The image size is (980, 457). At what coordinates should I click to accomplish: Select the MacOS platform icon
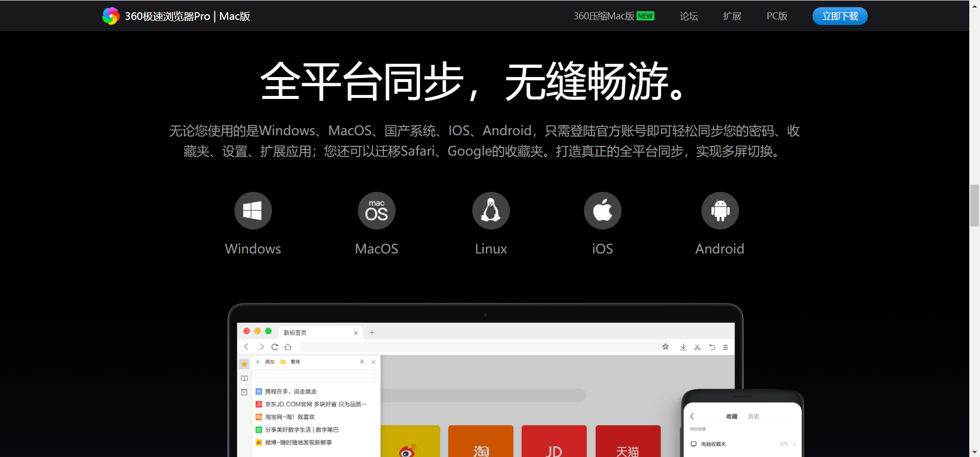pos(377,211)
